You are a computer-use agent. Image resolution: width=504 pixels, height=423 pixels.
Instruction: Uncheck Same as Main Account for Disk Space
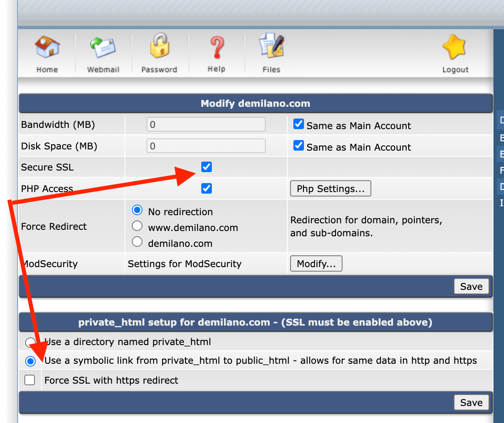tap(299, 145)
